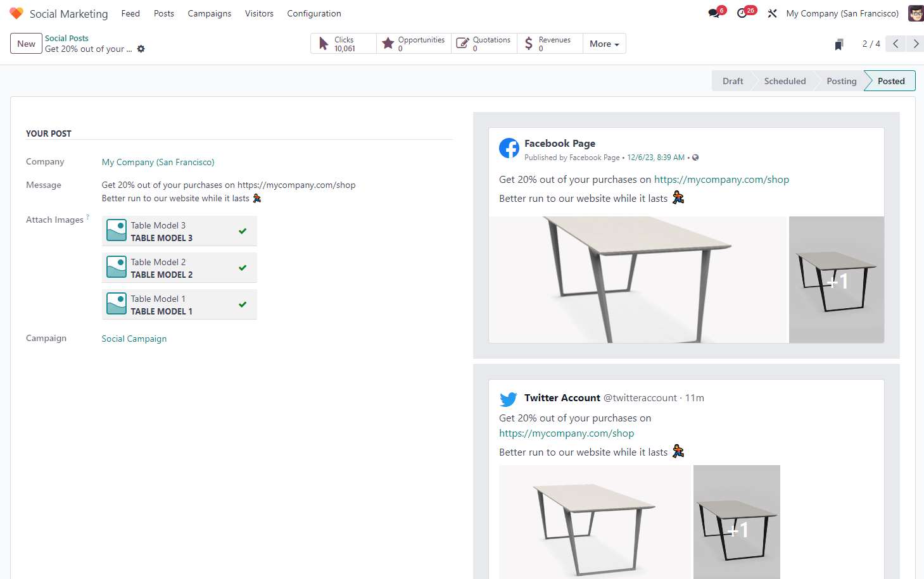Viewport: 924px width, 579px height.
Task: Open the Social Campaign link
Action: (134, 339)
